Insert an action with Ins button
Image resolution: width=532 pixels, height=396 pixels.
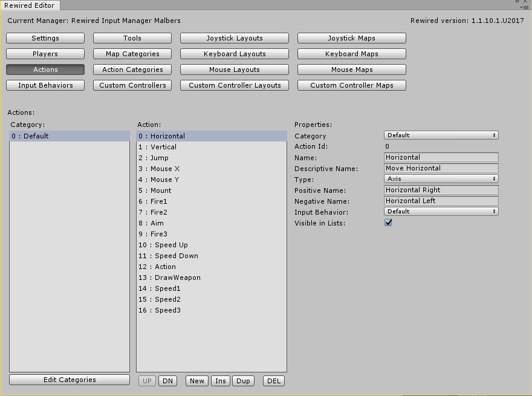pyautogui.click(x=221, y=381)
